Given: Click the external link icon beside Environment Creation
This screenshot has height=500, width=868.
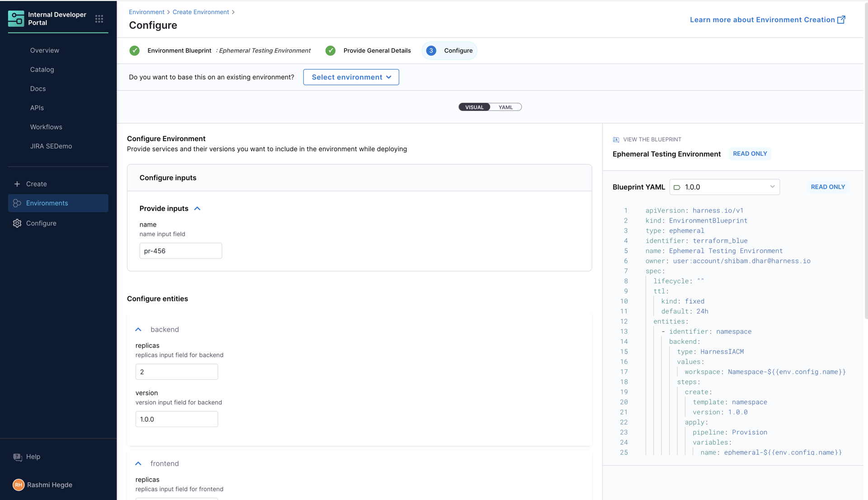Looking at the screenshot, I should [841, 20].
